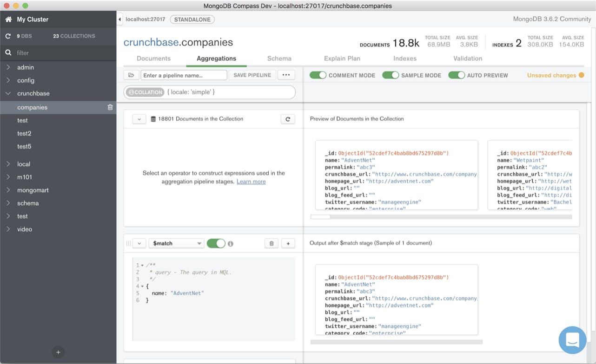Image resolution: width=596 pixels, height=364 pixels.
Task: Click the $match stage info icon
Action: coord(231,244)
